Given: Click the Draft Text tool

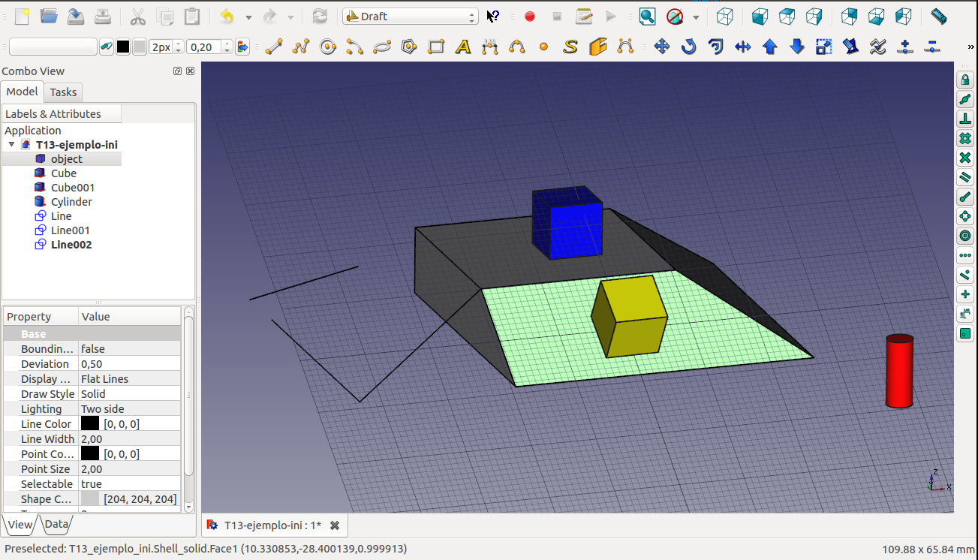Looking at the screenshot, I should (463, 47).
